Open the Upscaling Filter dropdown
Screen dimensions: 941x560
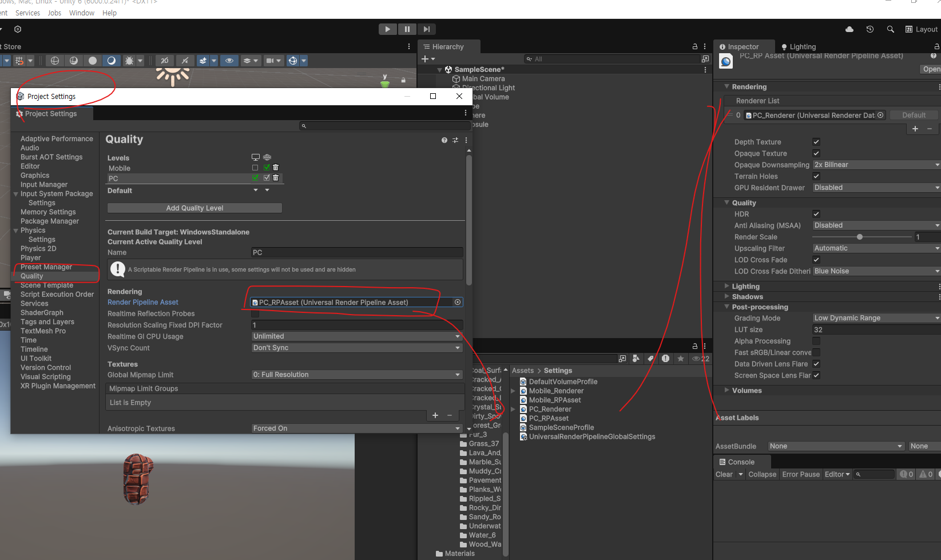[876, 248]
